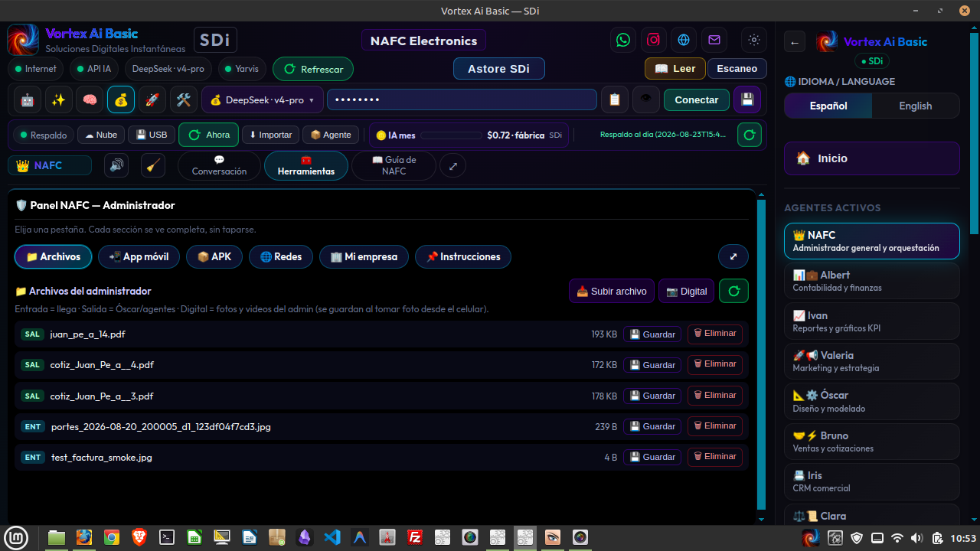Toggle the speaker sound icon
Image resolution: width=980 pixels, height=551 pixels.
coord(116,165)
